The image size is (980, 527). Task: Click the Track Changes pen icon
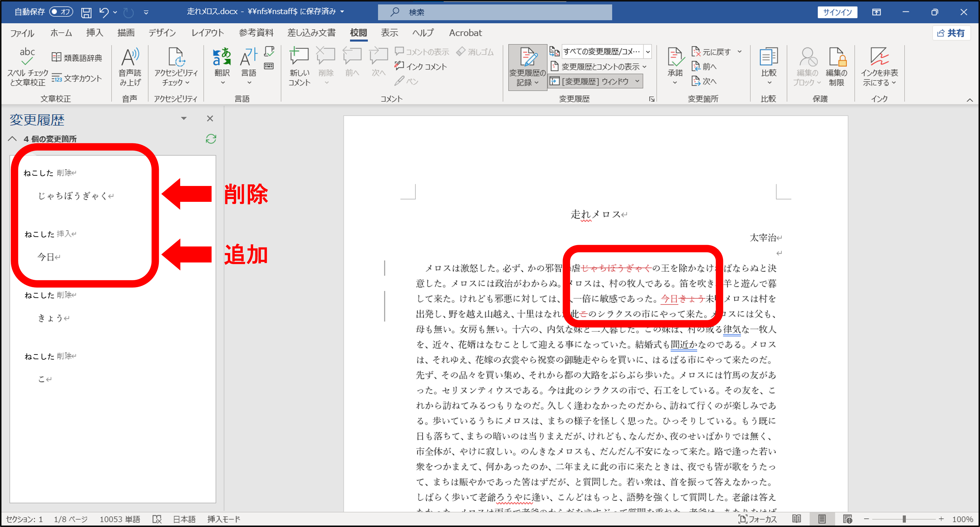528,57
